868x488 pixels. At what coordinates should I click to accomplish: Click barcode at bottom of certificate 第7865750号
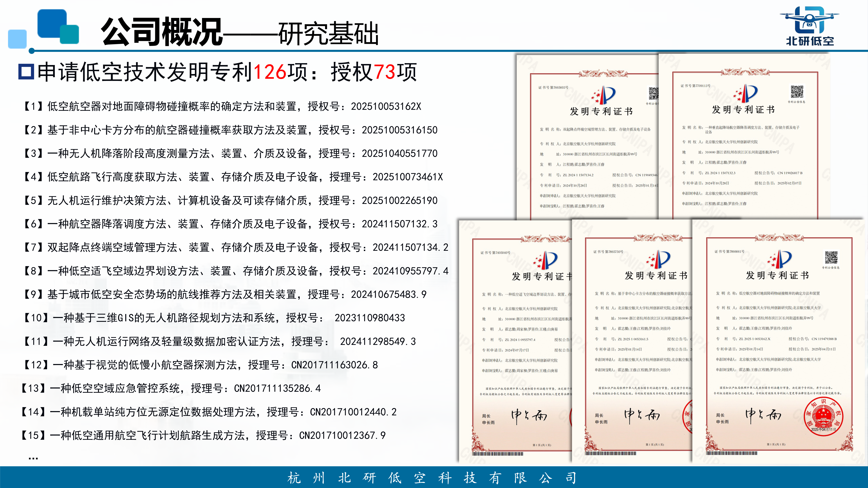point(611,453)
